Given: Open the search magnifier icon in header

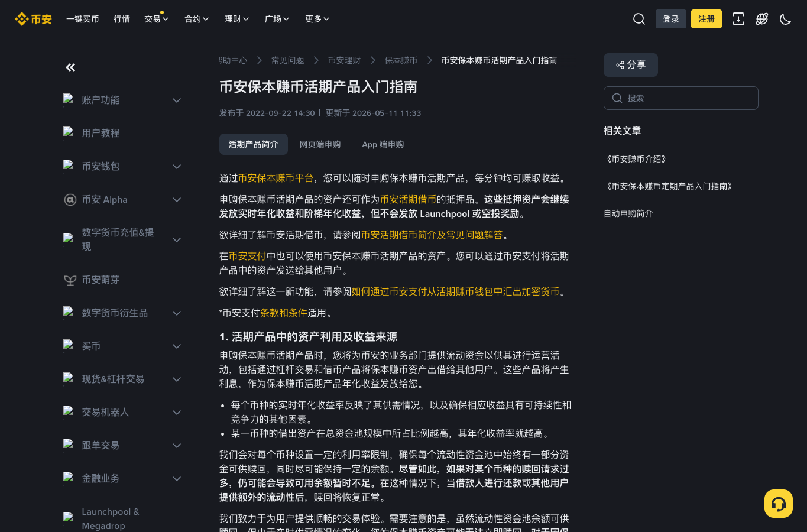Looking at the screenshot, I should (639, 19).
